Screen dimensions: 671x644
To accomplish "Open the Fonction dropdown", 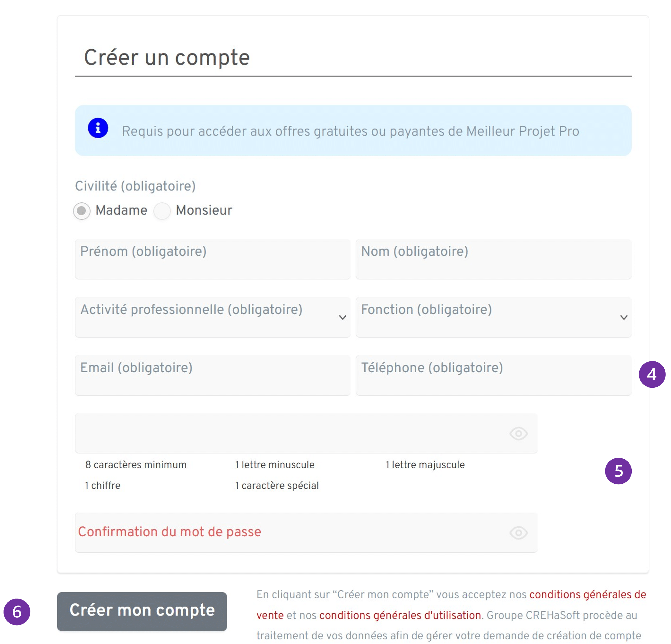I will tap(493, 317).
